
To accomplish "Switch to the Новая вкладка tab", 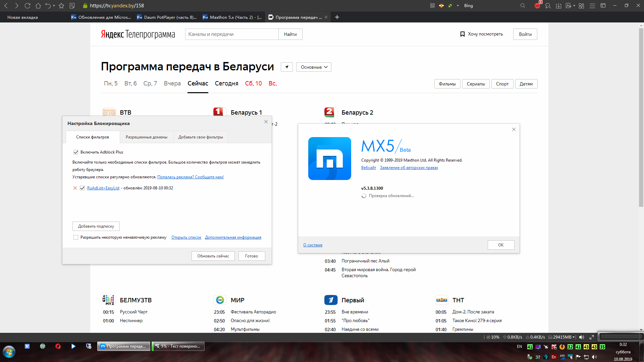I will [34, 17].
